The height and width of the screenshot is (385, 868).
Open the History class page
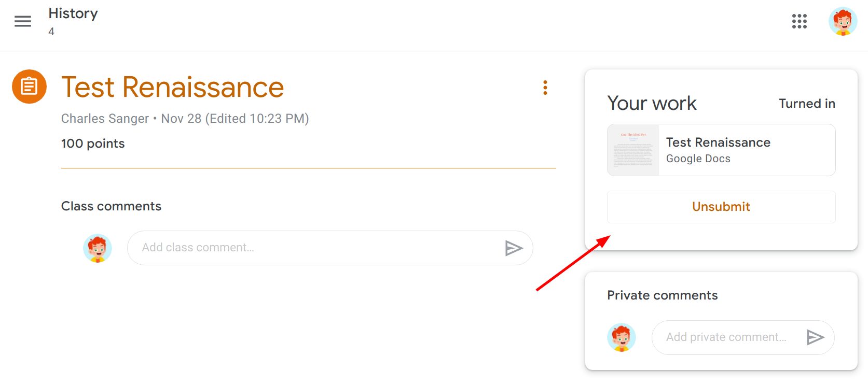click(73, 13)
